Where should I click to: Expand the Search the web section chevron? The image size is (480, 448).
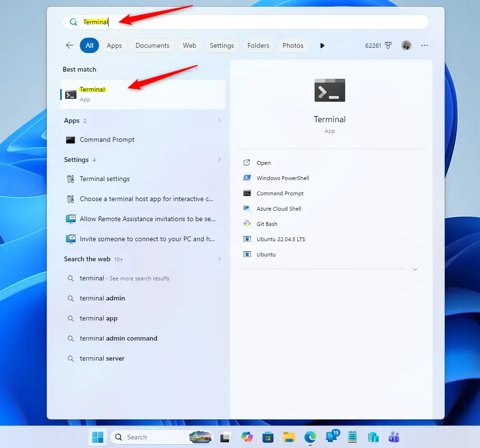pyautogui.click(x=219, y=259)
